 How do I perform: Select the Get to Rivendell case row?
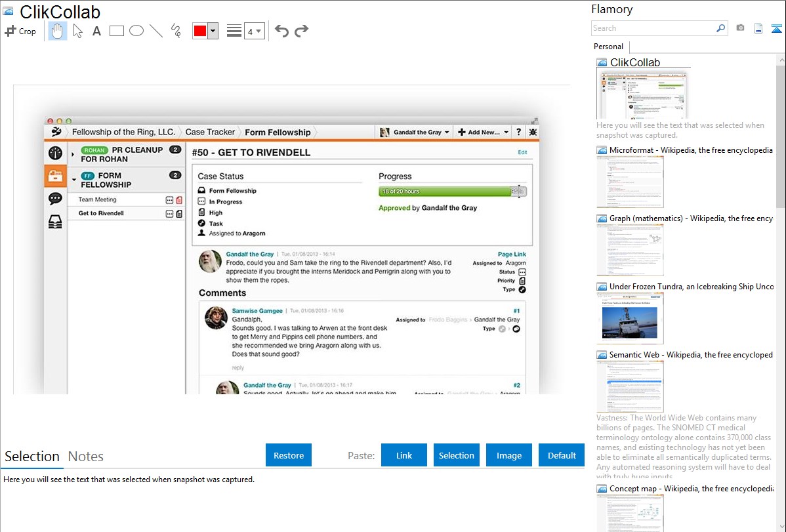[x=127, y=213]
